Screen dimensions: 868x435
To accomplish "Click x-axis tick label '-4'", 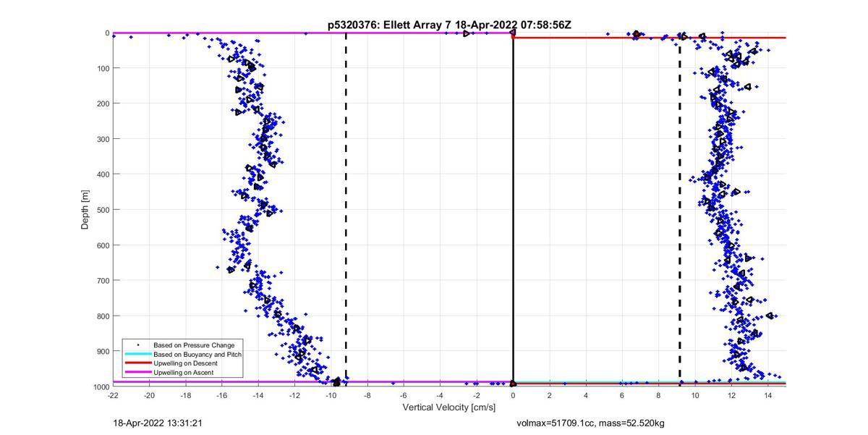I will pos(440,395).
